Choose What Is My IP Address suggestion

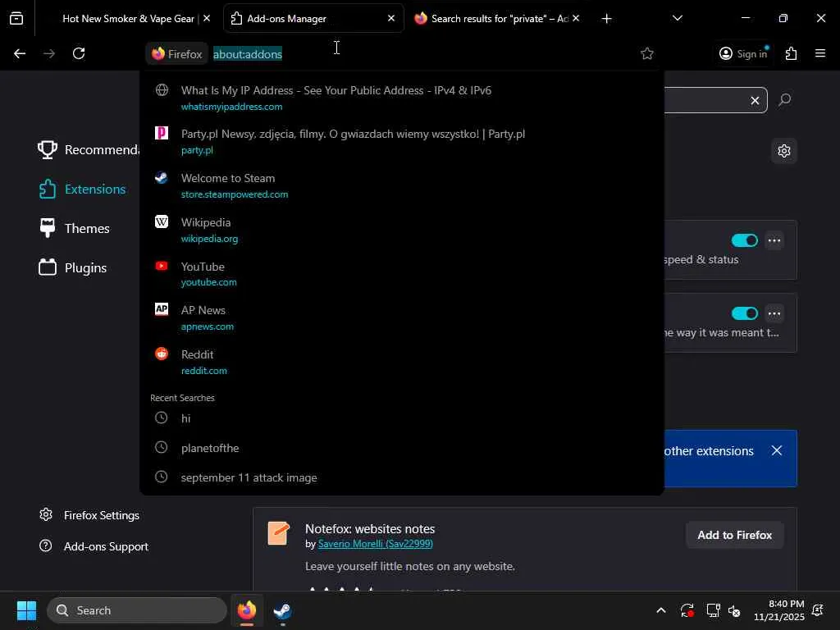click(x=402, y=98)
